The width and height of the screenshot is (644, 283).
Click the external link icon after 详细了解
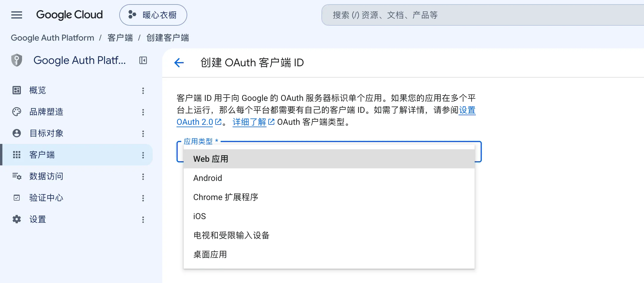[271, 122]
